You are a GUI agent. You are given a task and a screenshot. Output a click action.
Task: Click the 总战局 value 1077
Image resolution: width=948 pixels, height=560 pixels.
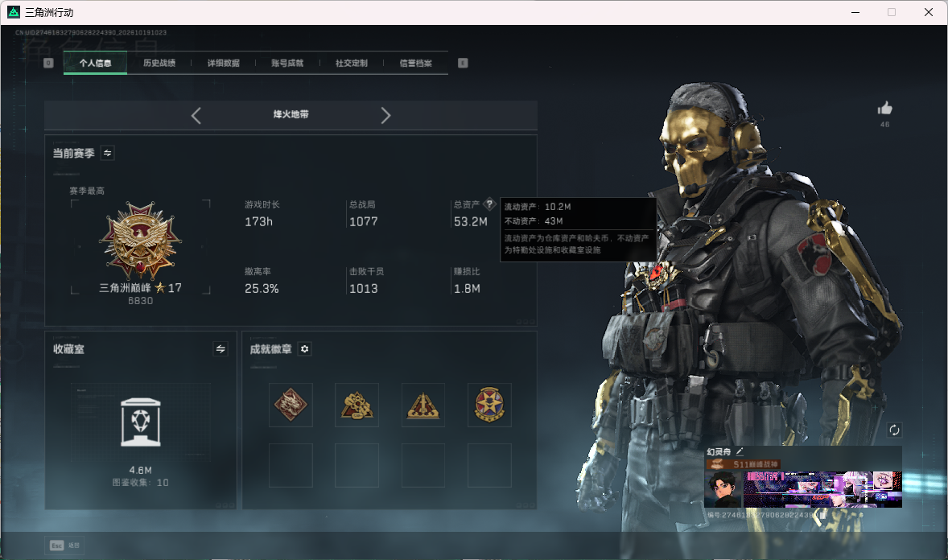(x=364, y=222)
